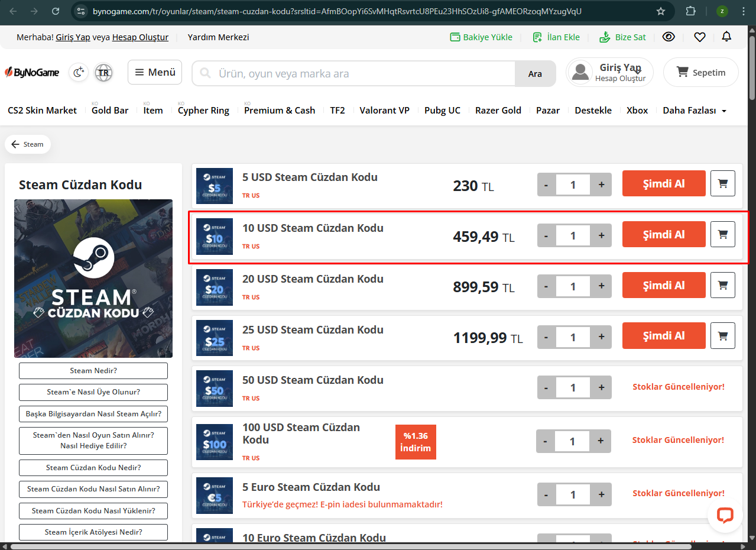
Task: Open Steam Nedir? info button
Action: click(x=93, y=371)
